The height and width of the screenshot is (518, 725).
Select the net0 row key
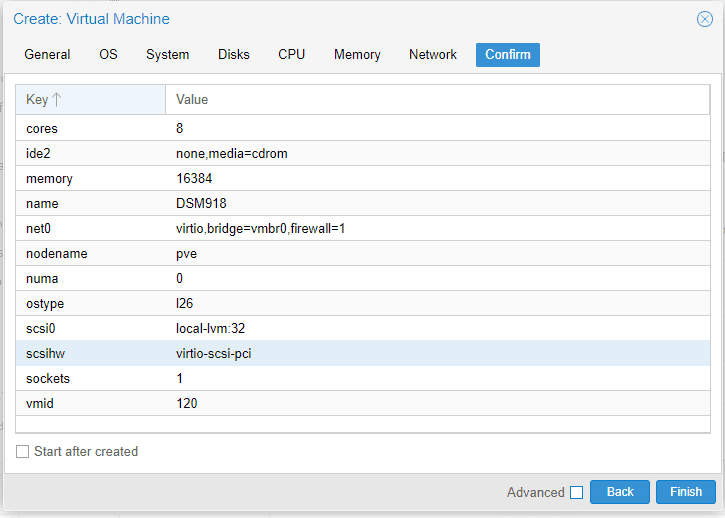[38, 228]
